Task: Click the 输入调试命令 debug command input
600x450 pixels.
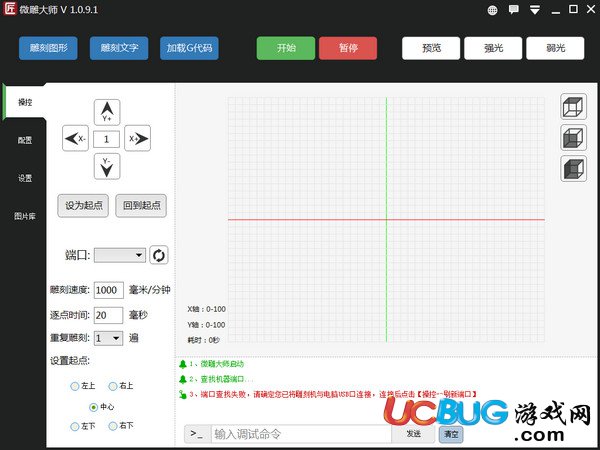Action: [302, 434]
